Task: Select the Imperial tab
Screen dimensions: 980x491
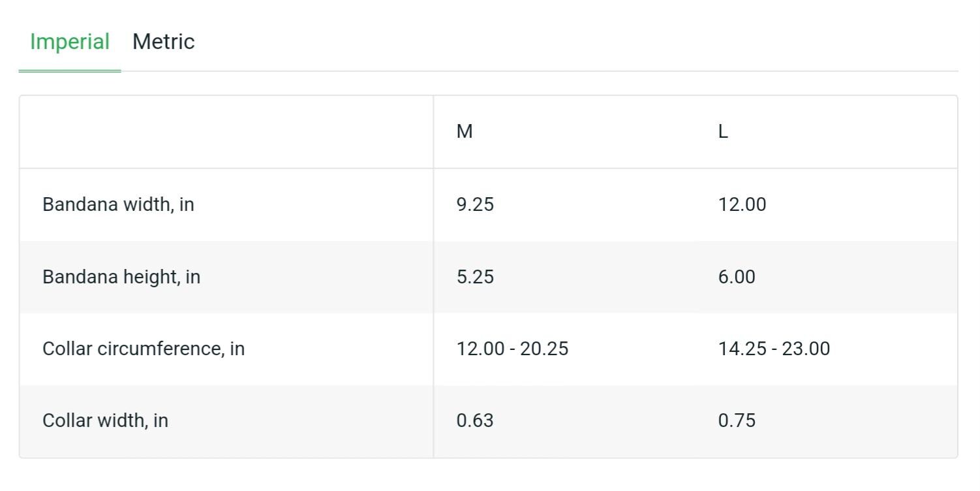Action: 70,42
